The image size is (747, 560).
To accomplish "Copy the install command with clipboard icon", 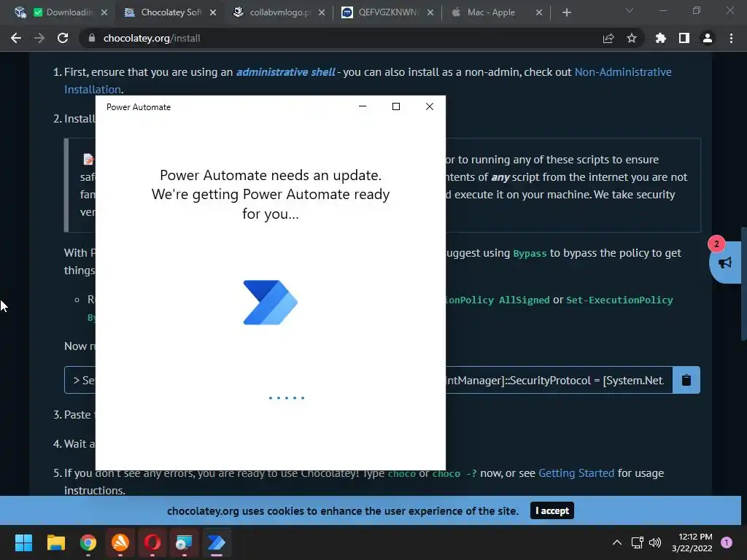I will 686,380.
